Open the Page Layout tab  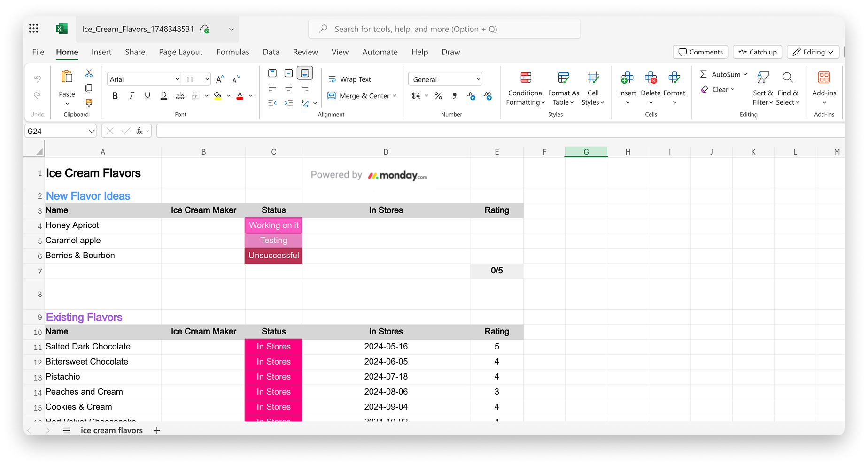180,52
